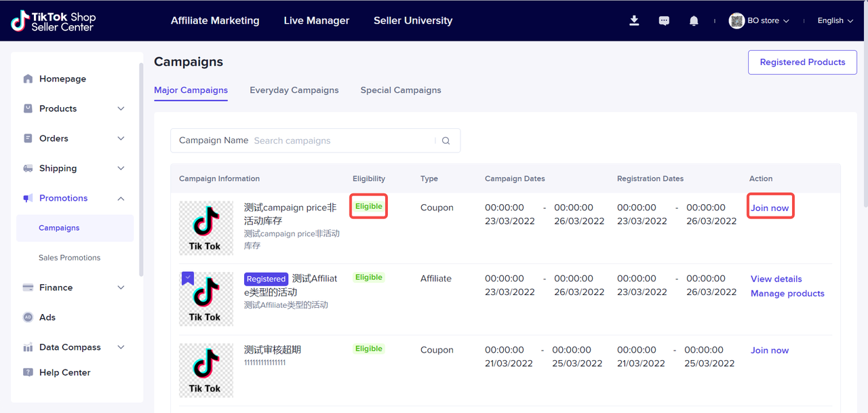The image size is (868, 413).
Task: Open Homepage from the sidebar
Action: click(62, 79)
